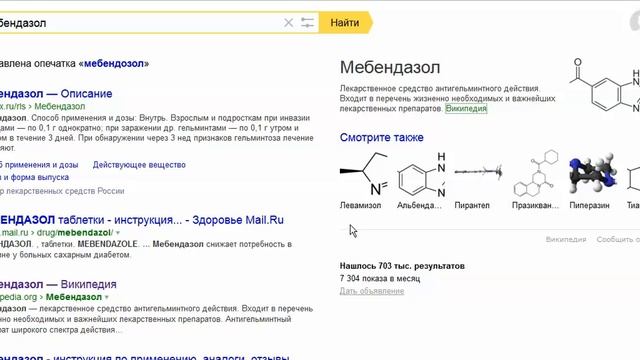Open the result 'ендазол — Описание'
Viewport: 640px width, 360px height.
[x=56, y=94]
